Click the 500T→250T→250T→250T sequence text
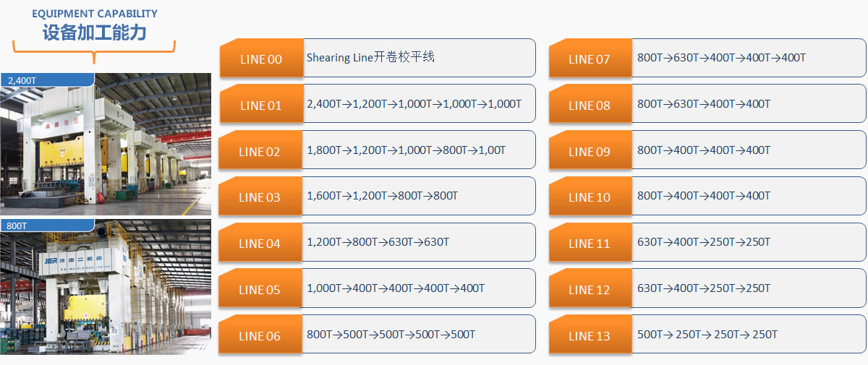This screenshot has width=868, height=365. [707, 334]
